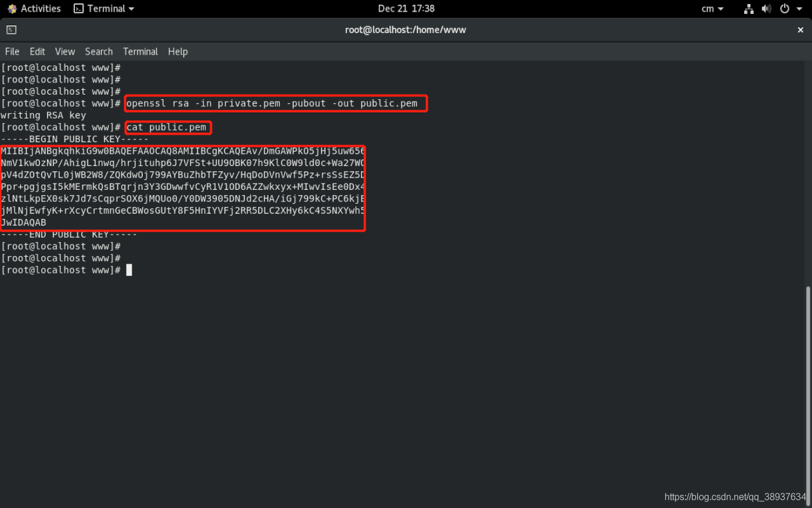Screen dimensions: 812x508
Task: Open the View menu
Action: (65, 52)
